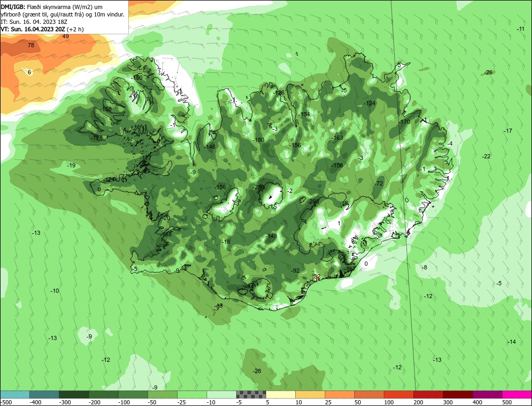Click the 10 to 25 yellow-orange swatch
The width and height of the screenshot is (532, 406).
point(310,394)
